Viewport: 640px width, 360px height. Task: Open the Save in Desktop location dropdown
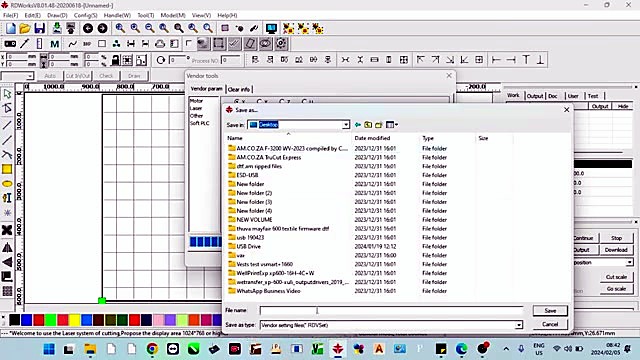(346, 124)
